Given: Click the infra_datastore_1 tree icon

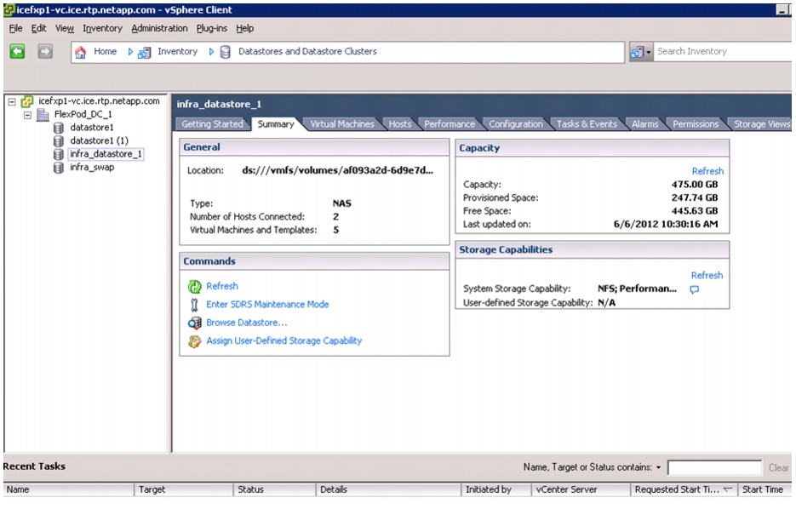Looking at the screenshot, I should [59, 154].
